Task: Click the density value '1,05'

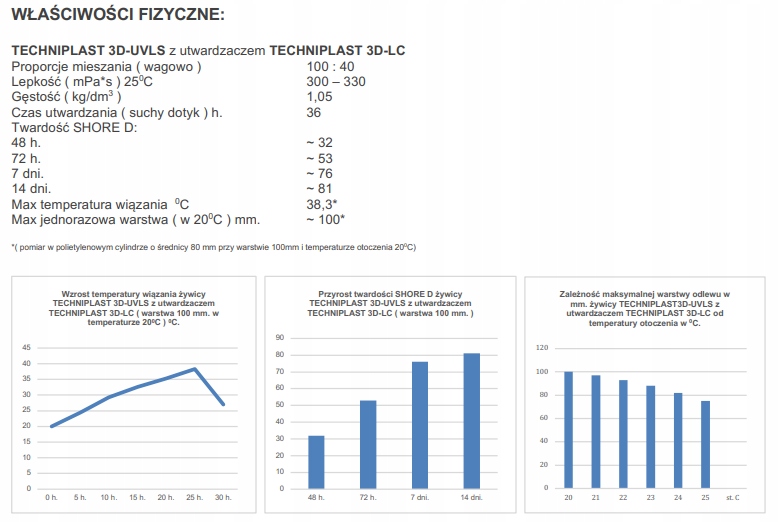Action: coord(319,97)
